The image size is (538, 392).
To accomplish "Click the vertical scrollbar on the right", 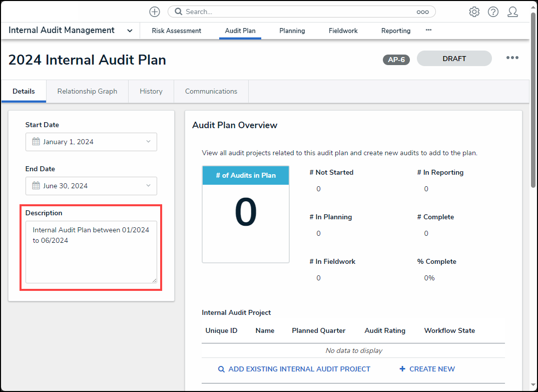I will pos(533,110).
